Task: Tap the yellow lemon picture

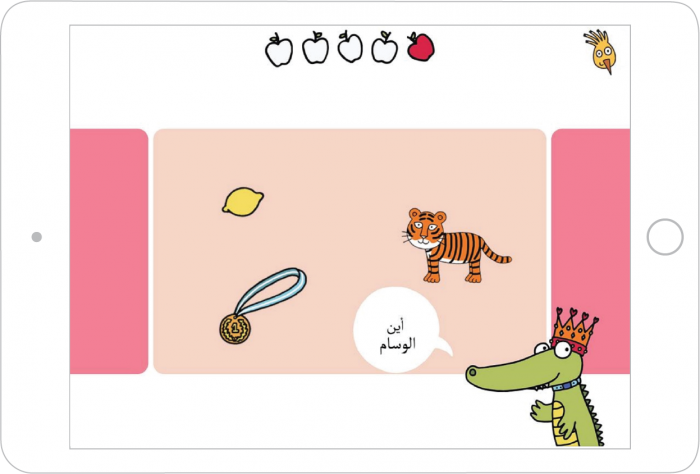Action: point(243,202)
